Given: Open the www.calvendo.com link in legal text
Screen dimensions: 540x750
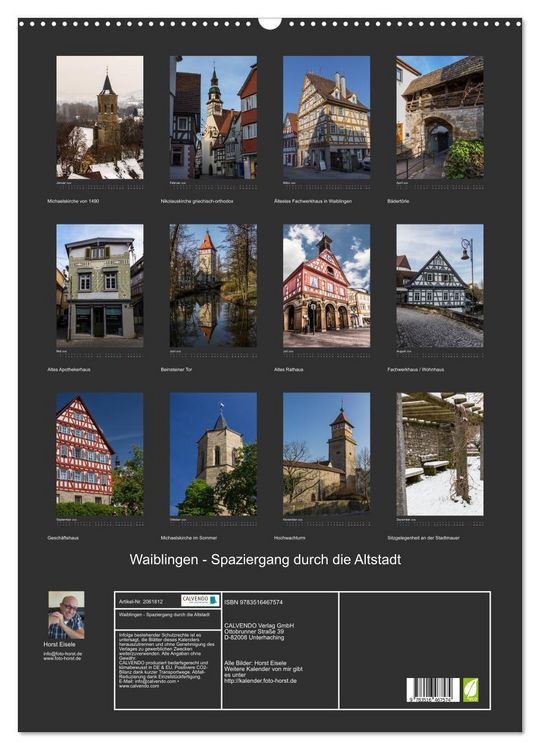Looking at the screenshot, I should click(139, 686).
